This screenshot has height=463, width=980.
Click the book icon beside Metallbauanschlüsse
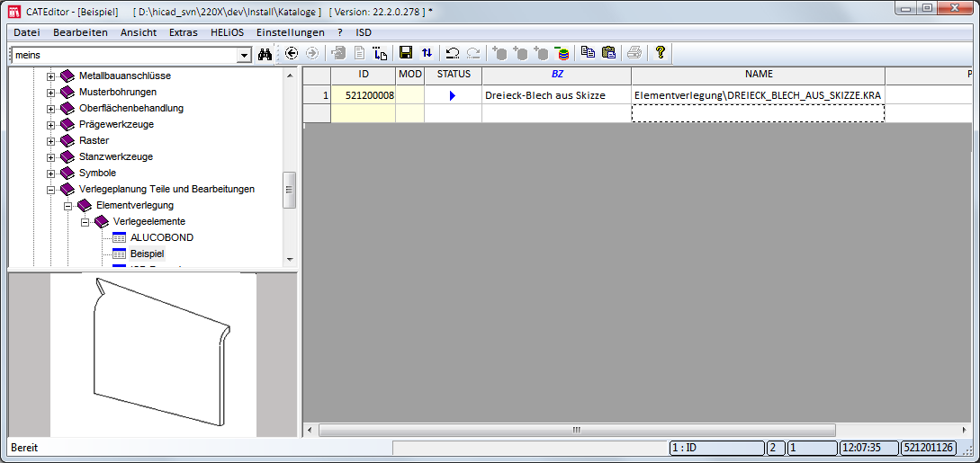coord(67,76)
